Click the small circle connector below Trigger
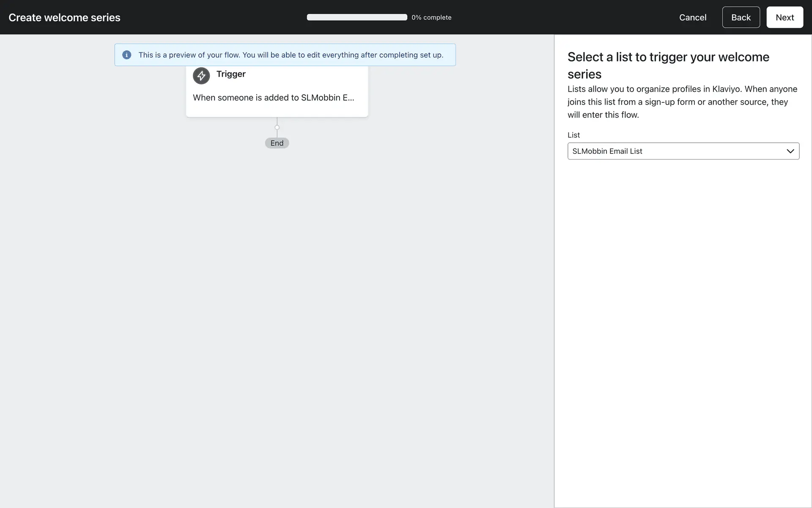This screenshot has width=812, height=508. (x=277, y=127)
